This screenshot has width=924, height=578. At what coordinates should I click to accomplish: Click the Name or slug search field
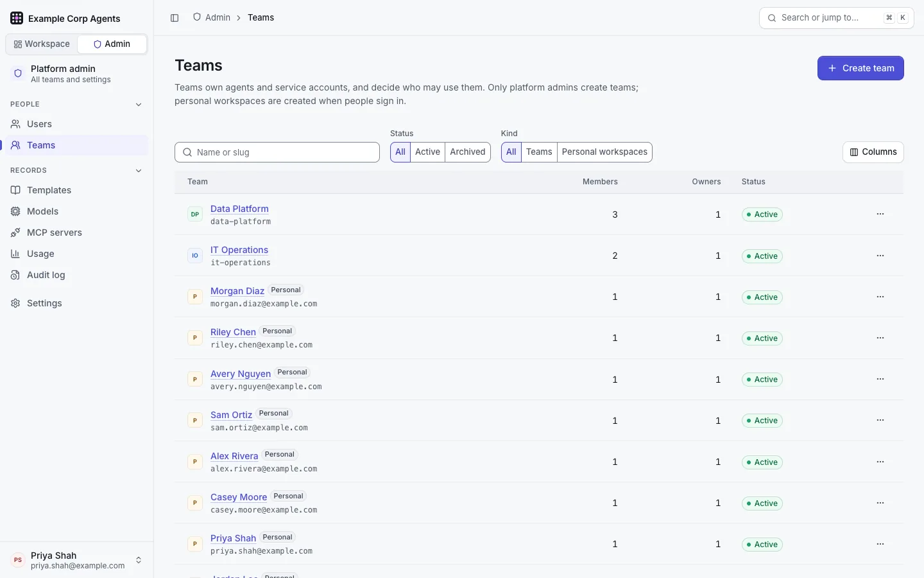pos(277,152)
